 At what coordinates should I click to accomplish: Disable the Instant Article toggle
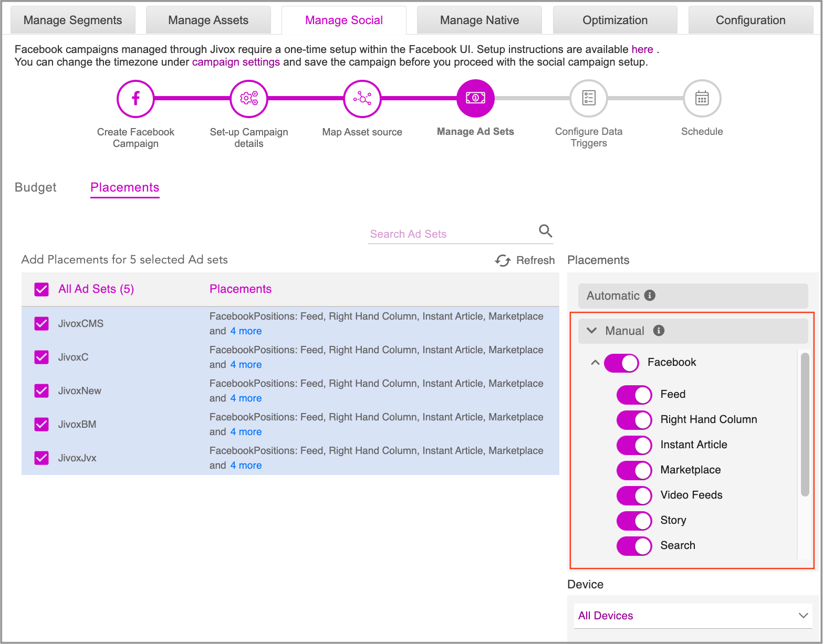coord(634,445)
